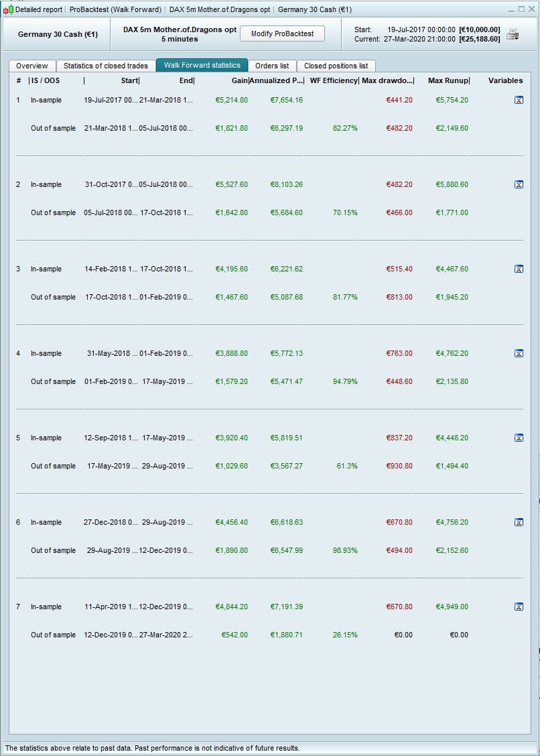The width and height of the screenshot is (540, 756).
Task: Select the 82.27% WF Efficiency value
Action: pyautogui.click(x=345, y=128)
